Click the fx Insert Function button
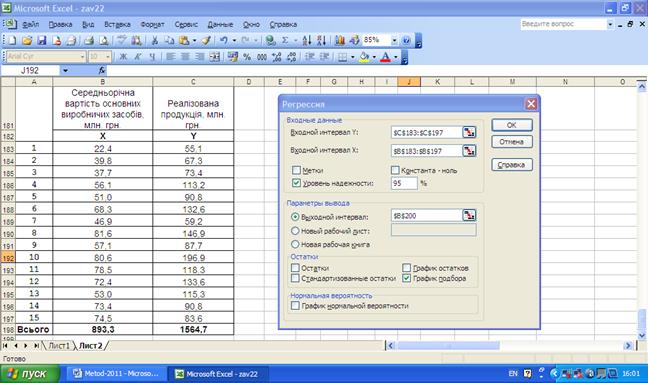Image resolution: width=648 pixels, height=383 pixels. (102, 71)
